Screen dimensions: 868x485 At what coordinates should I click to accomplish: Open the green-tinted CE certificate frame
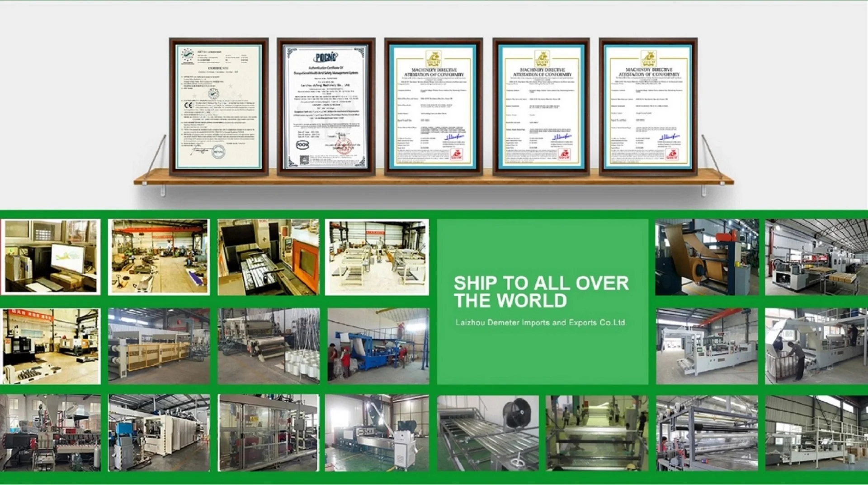218,107
